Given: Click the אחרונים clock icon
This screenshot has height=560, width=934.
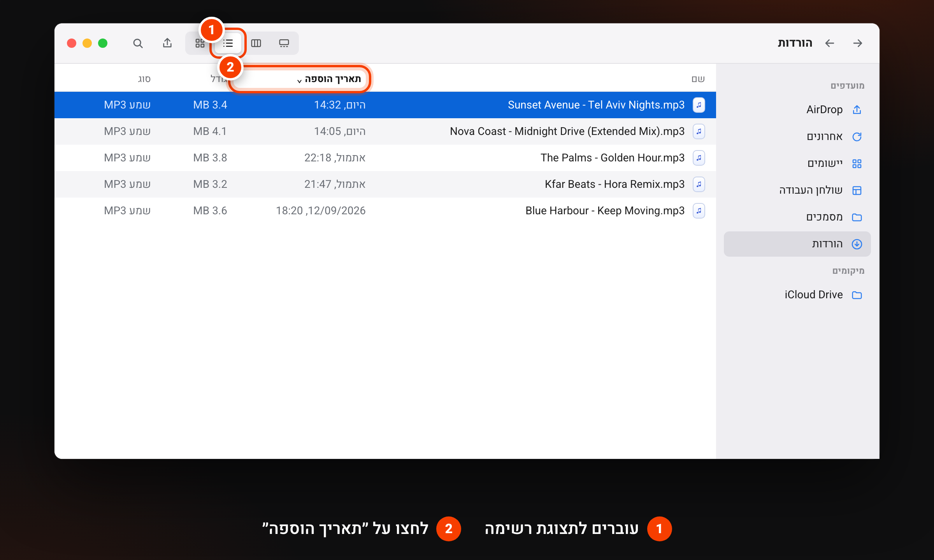Looking at the screenshot, I should click(x=857, y=136).
